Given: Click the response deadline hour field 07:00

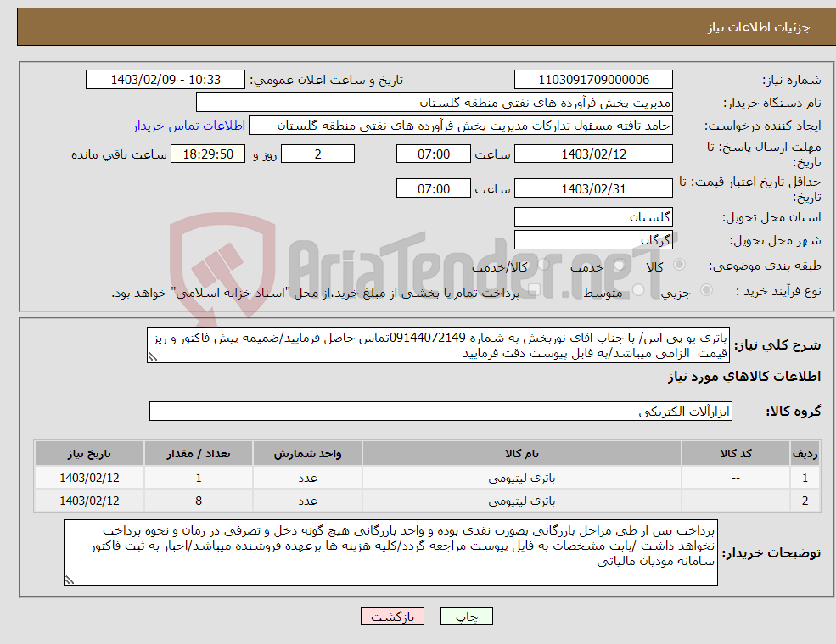Looking at the screenshot, I should tap(434, 154).
